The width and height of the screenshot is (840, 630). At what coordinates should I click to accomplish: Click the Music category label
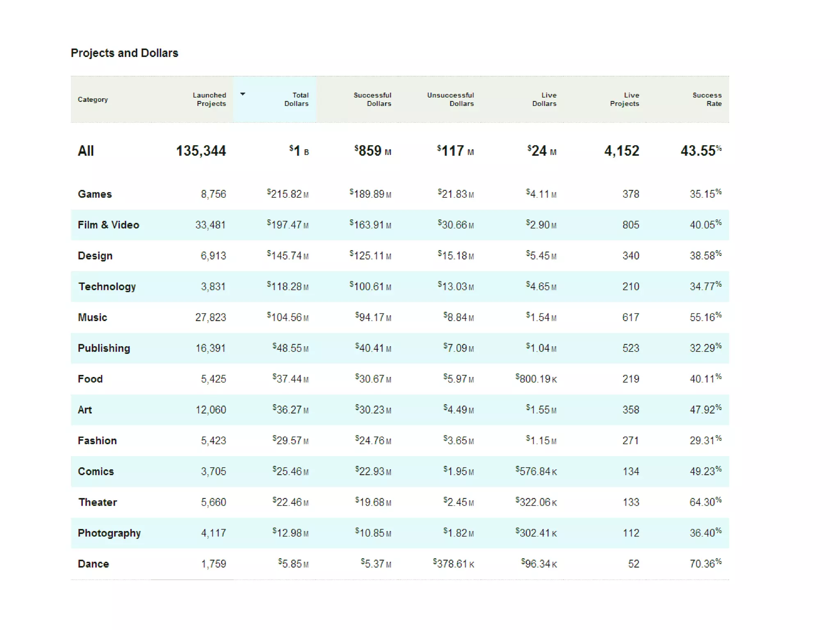pos(92,317)
